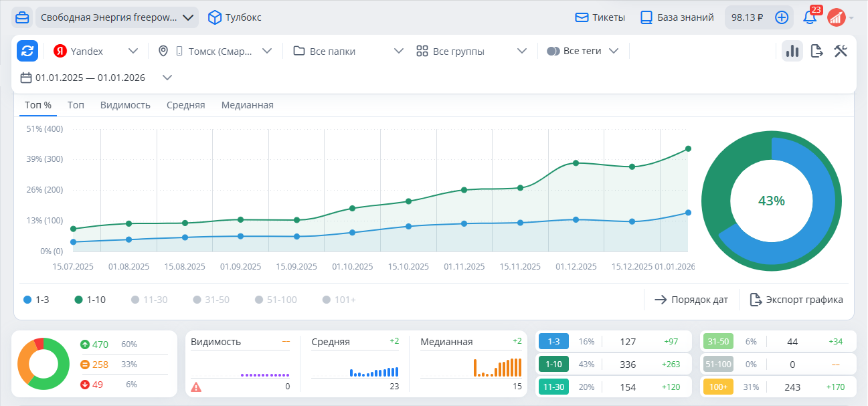This screenshot has width=868, height=406.
Task: Hide the 1-3 series on chart
Action: (x=36, y=300)
